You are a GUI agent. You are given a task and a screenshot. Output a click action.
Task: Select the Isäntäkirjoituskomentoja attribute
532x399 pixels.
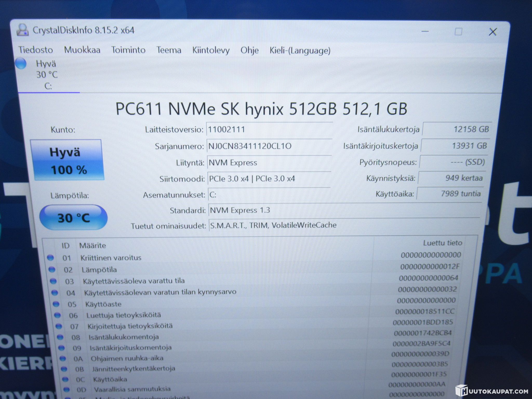point(131,348)
